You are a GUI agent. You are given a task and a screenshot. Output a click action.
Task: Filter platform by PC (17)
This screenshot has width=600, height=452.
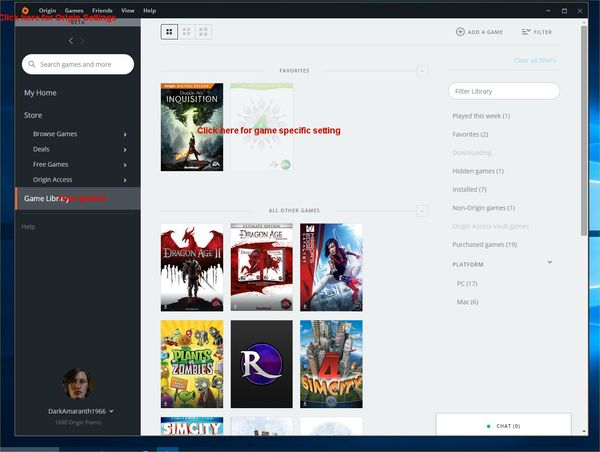467,284
